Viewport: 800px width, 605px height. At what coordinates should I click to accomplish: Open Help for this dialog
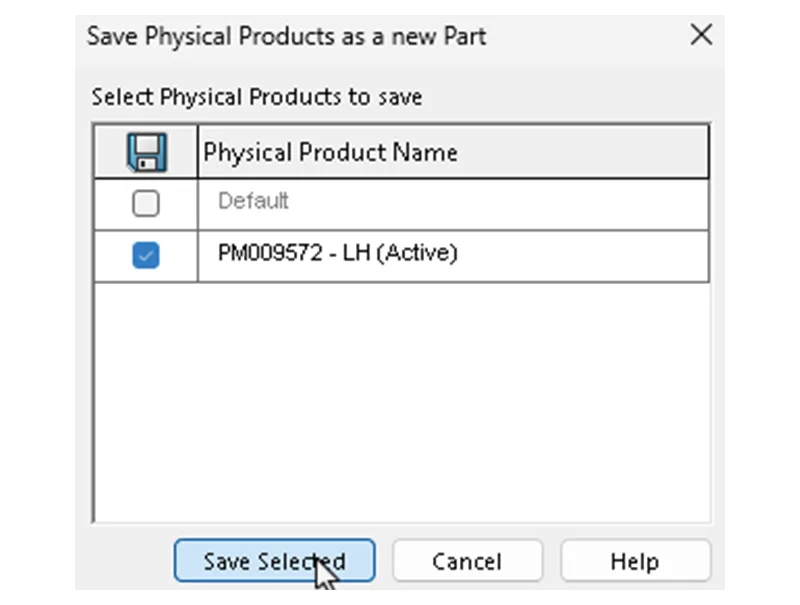[635, 561]
